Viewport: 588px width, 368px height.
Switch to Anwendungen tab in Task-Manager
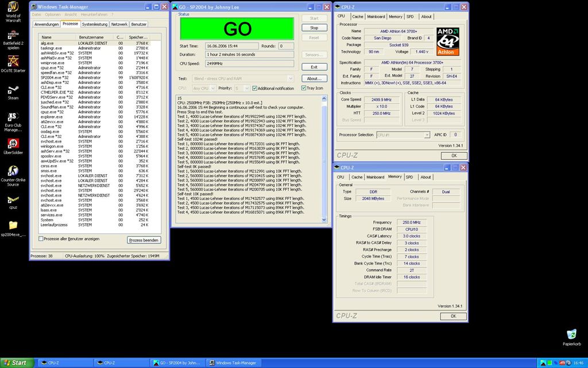47,24
